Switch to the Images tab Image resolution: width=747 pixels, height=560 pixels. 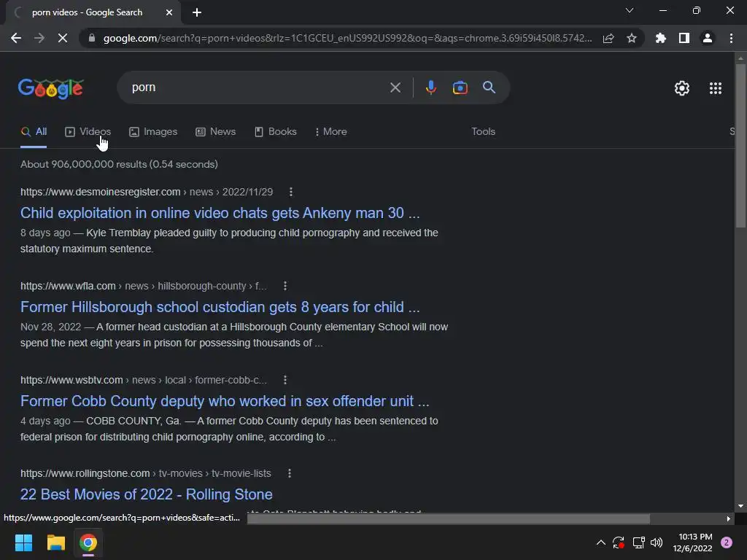point(153,132)
